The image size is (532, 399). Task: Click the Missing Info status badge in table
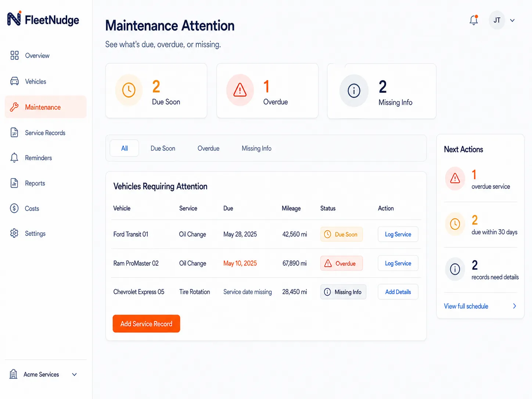[x=343, y=292]
